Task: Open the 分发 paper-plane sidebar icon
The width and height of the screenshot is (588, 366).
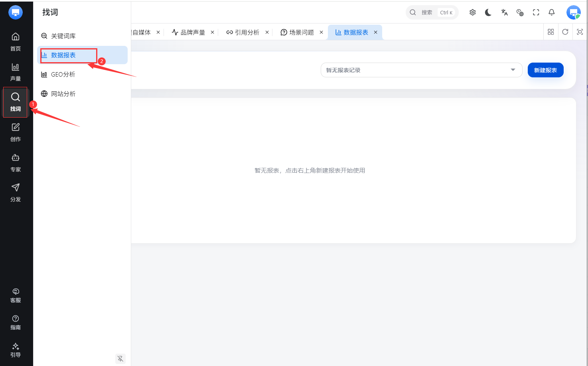Action: point(16,193)
